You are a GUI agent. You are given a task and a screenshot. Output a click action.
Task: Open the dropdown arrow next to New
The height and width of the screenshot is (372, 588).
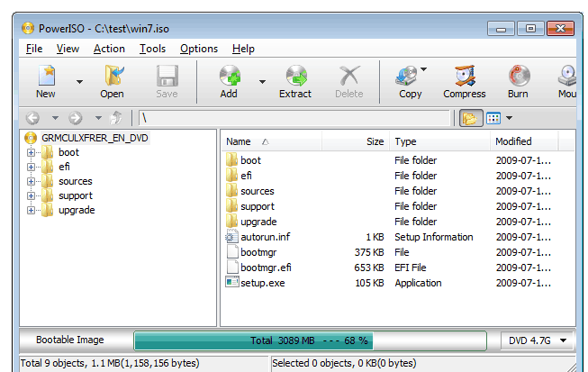coord(79,81)
